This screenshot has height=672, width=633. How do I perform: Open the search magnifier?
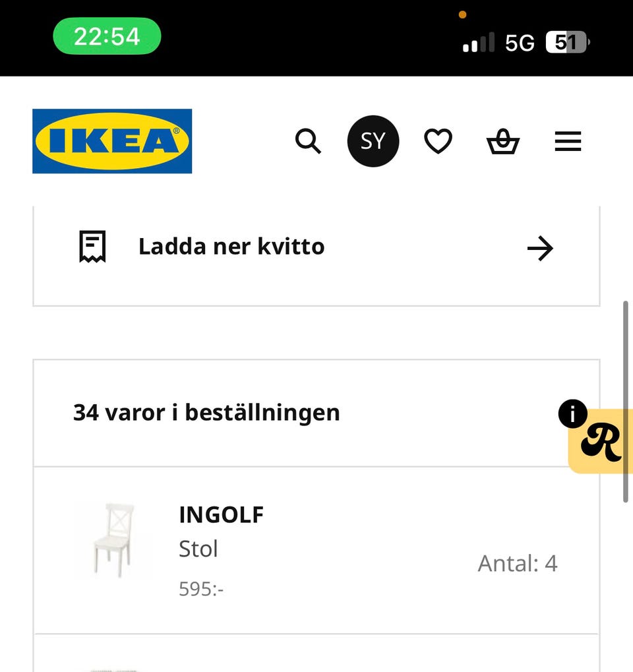pos(307,141)
